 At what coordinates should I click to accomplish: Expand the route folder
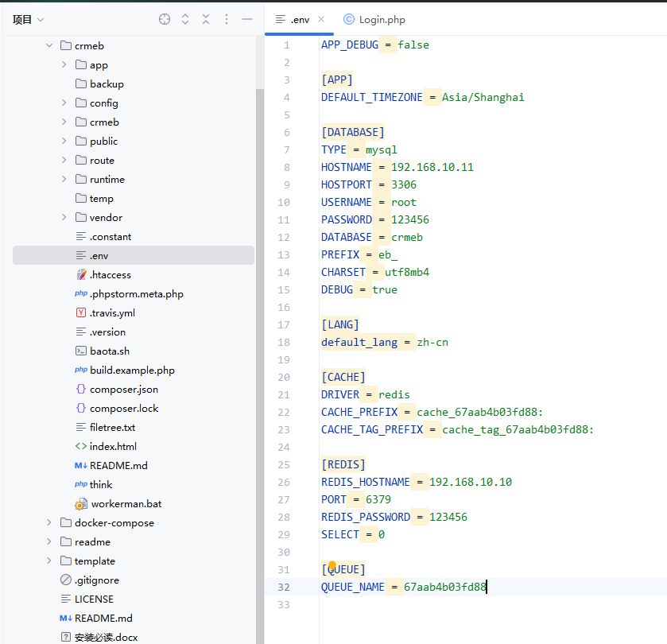pos(64,160)
